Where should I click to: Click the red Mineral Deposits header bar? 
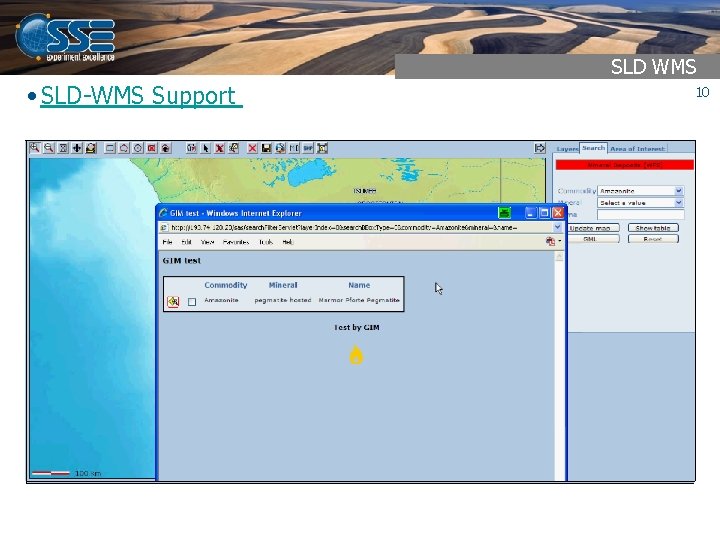tap(624, 165)
